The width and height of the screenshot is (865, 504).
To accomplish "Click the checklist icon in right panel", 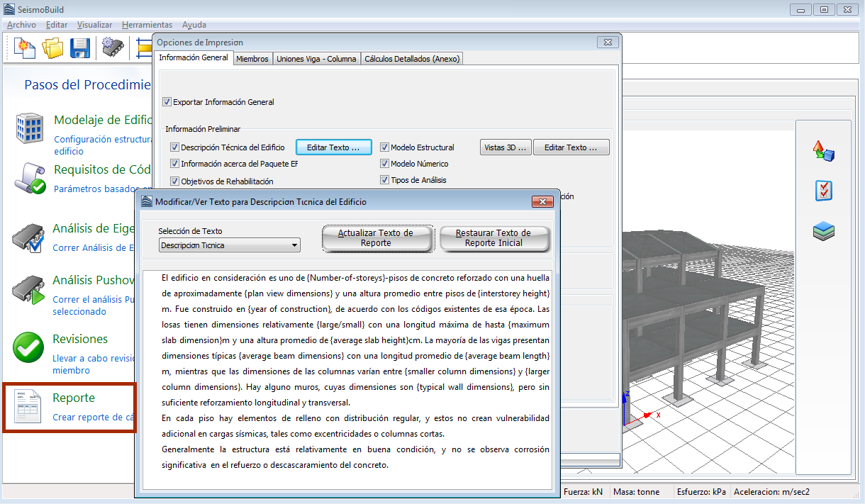I will [x=823, y=191].
